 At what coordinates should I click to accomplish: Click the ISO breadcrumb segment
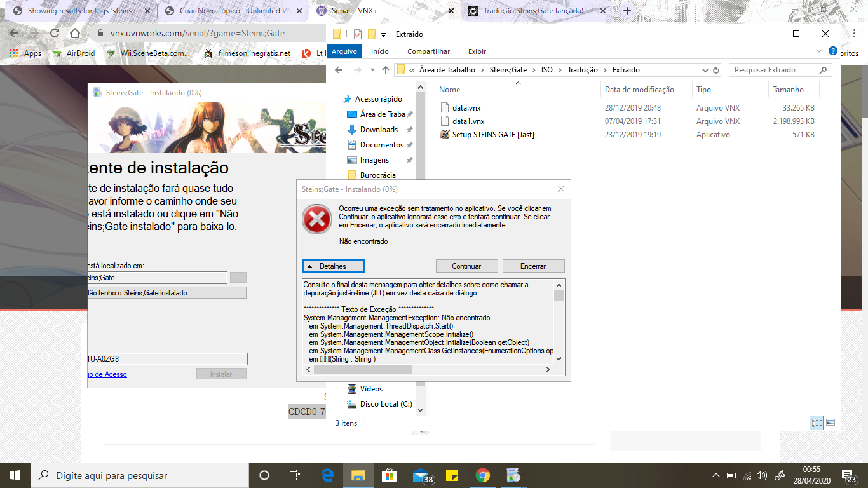(x=546, y=70)
